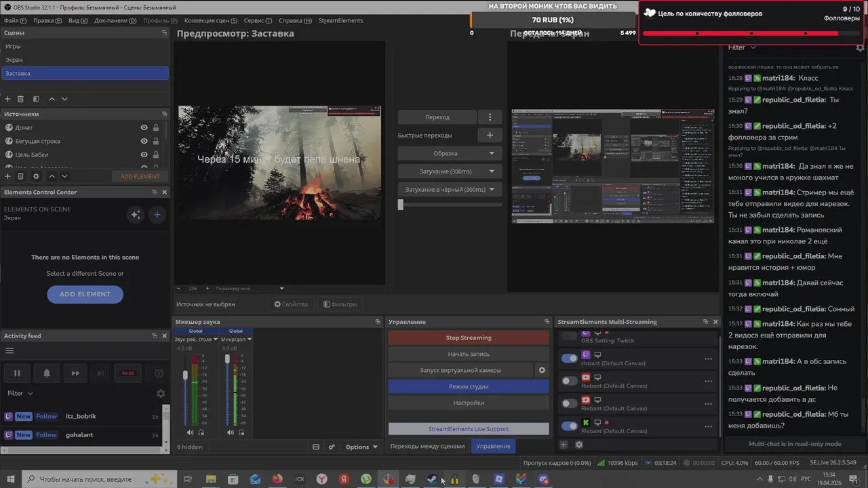868x488 pixels.
Task: Move source up arrow in Источники toolbar
Action: pos(52,176)
